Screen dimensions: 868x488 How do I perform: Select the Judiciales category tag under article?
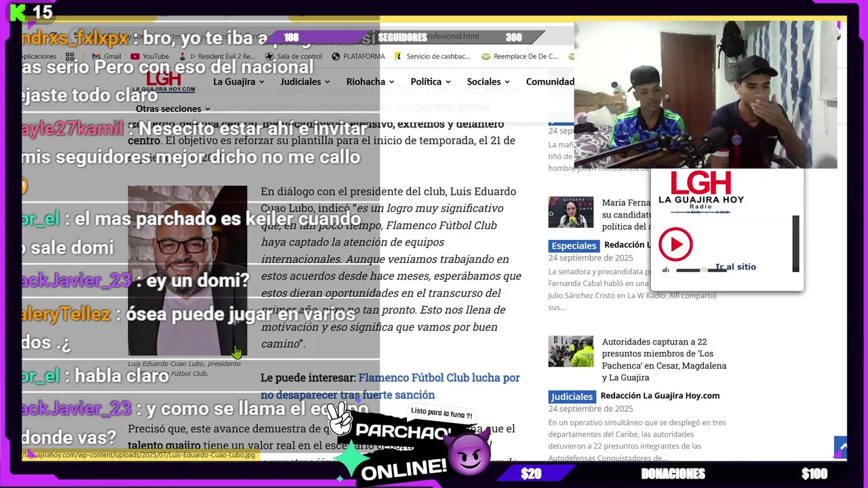(572, 396)
